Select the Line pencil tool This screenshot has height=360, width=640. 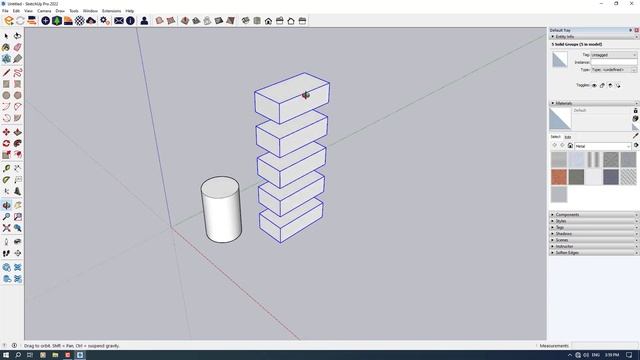6,73
